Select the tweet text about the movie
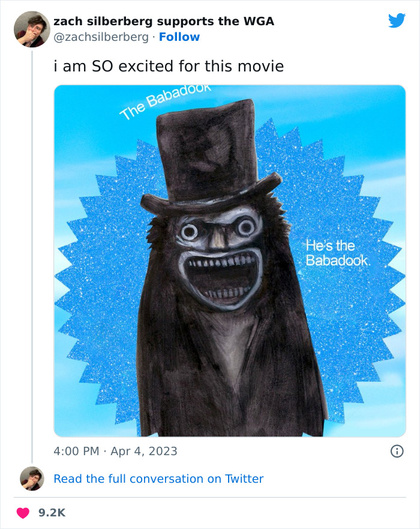 [x=167, y=67]
